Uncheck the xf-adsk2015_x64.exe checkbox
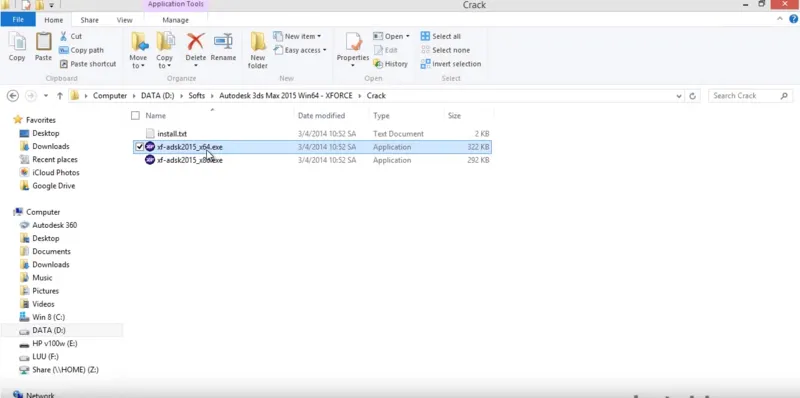Screen dimensions: 800x398 click(139, 147)
